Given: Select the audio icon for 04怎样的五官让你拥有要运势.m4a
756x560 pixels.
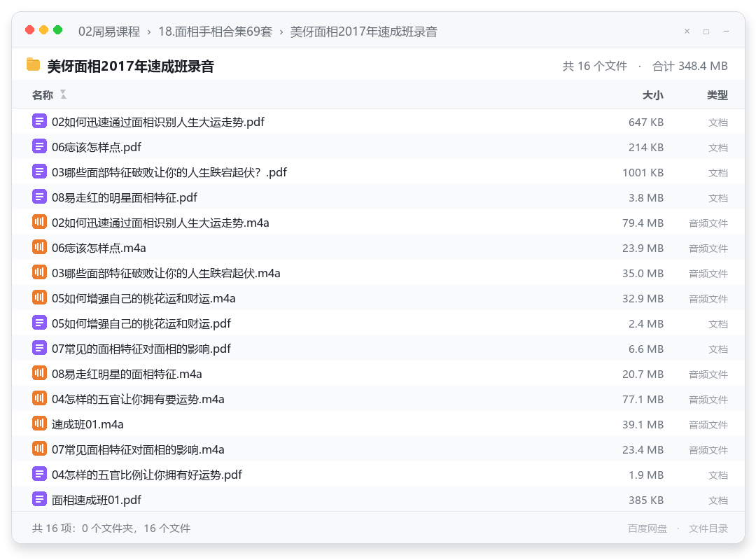Looking at the screenshot, I should [x=39, y=398].
